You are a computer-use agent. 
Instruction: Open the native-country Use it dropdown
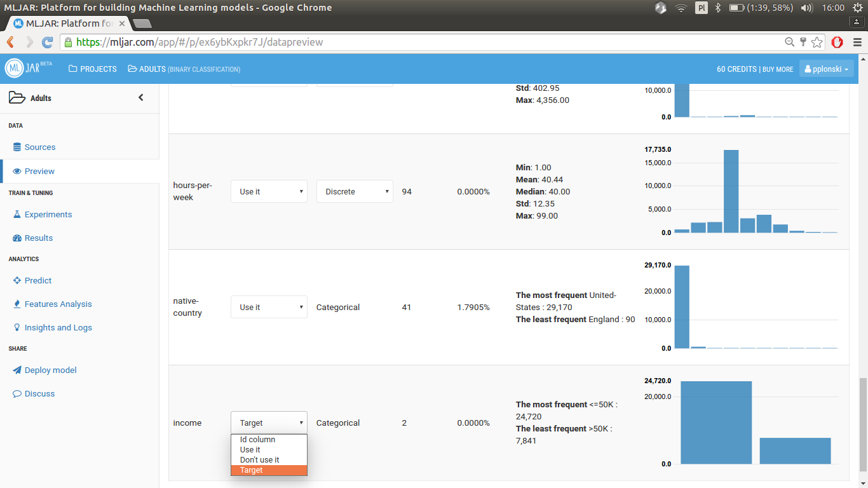[x=269, y=307]
